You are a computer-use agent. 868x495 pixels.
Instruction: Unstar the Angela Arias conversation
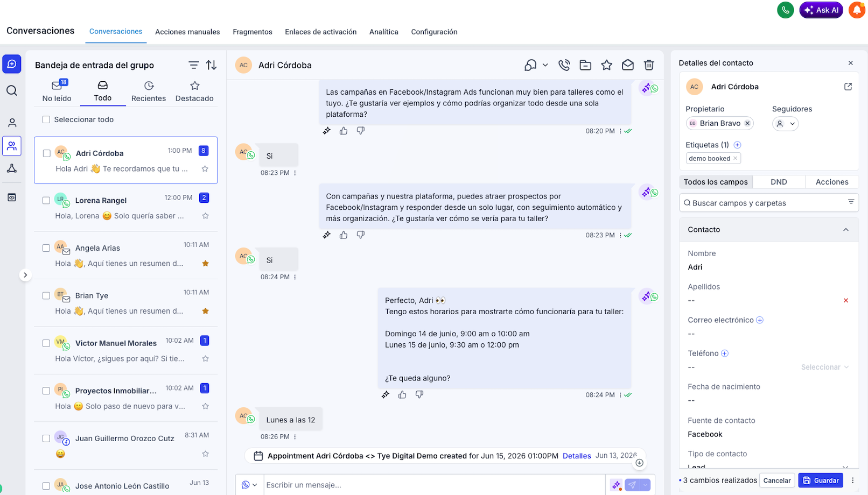(205, 263)
